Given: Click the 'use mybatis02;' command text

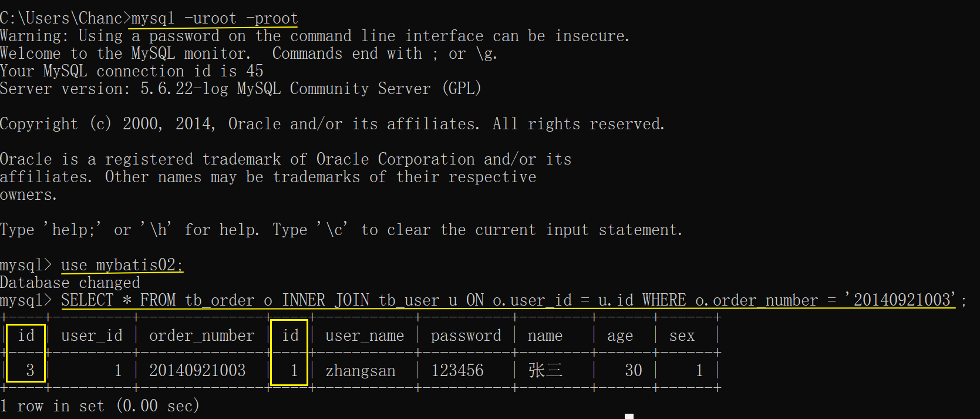Looking at the screenshot, I should (x=122, y=265).
